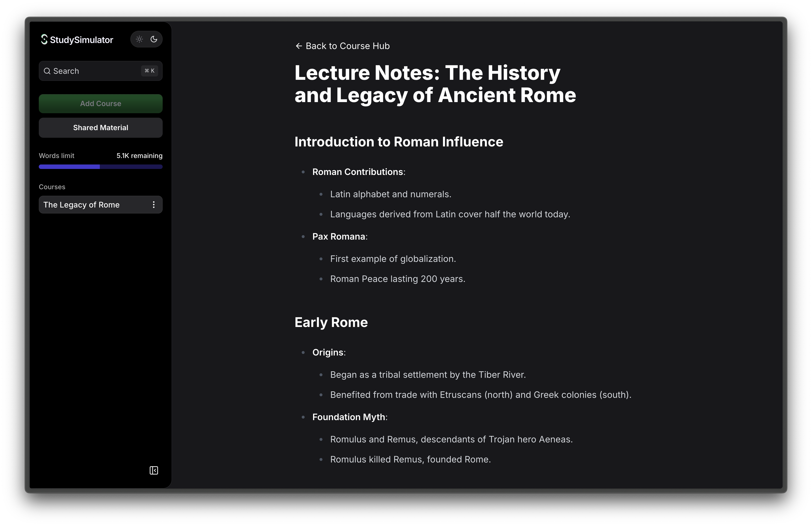Switch to light mode sun icon
The height and width of the screenshot is (526, 812).
click(139, 39)
